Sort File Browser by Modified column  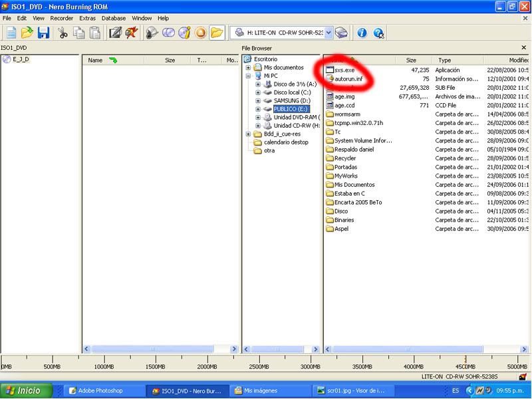pyautogui.click(x=507, y=61)
